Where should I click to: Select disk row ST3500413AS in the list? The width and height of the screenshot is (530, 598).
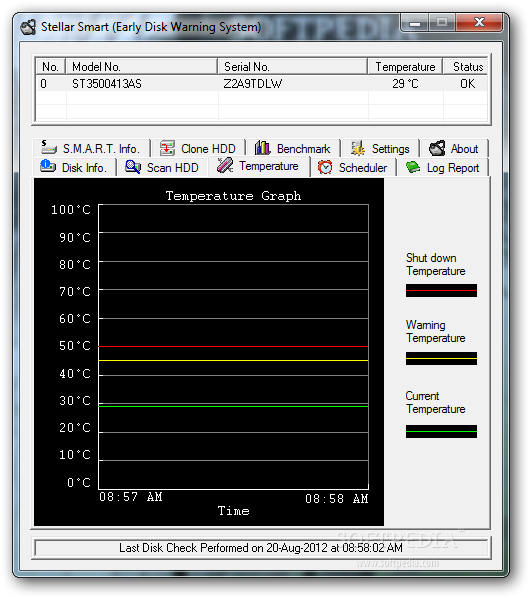(x=261, y=84)
